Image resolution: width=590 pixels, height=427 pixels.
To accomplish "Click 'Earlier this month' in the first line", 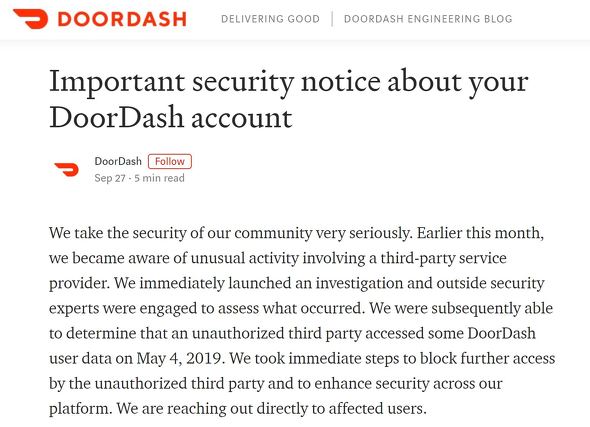I will (x=478, y=233).
